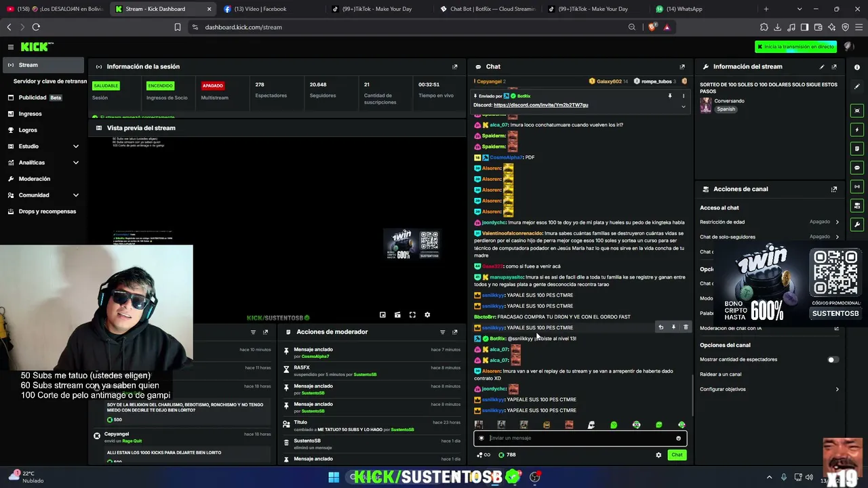Viewport: 868px width, 488px height.
Task: Open Stream in the sidebar
Action: click(44, 65)
